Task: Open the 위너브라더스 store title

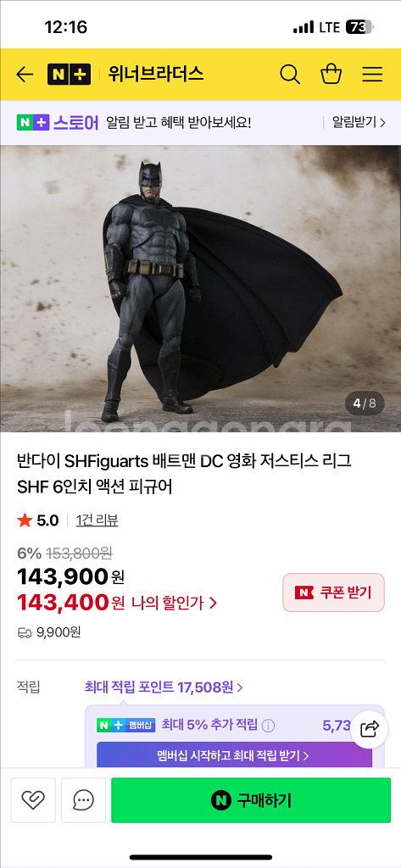Action: 156,74
